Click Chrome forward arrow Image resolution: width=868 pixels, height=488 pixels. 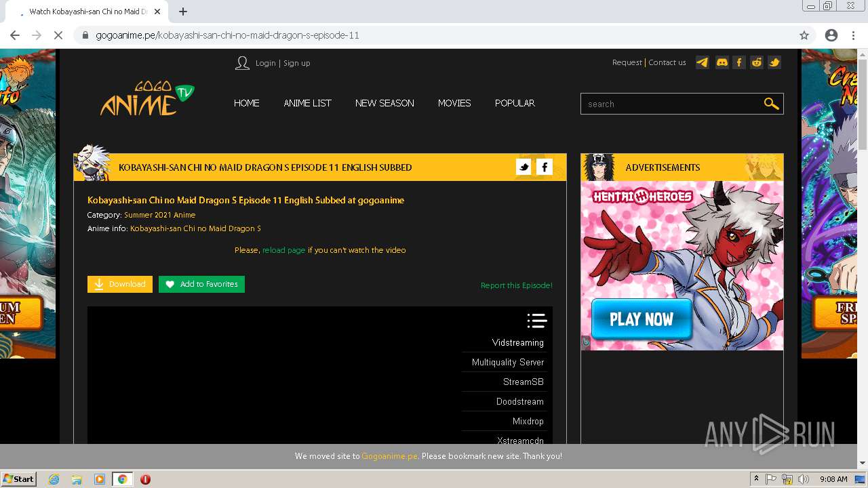37,35
